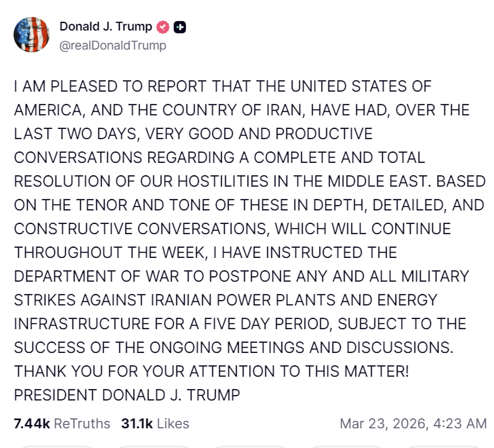This screenshot has height=448, width=494.
Task: Click the red verified checkmark badge
Action: [163, 27]
